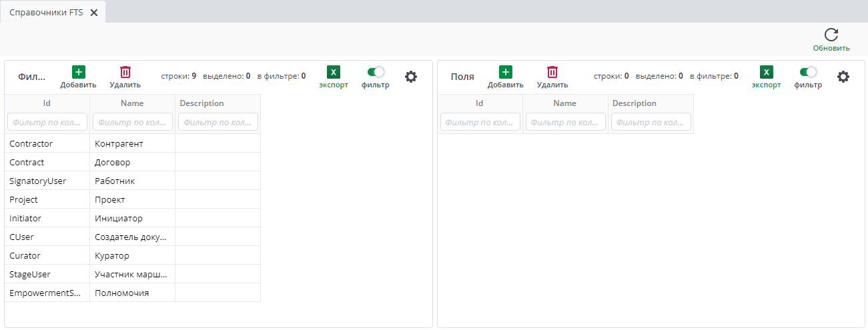Switch to the Справочники FTS tab
The width and height of the screenshot is (868, 330).
click(x=46, y=13)
